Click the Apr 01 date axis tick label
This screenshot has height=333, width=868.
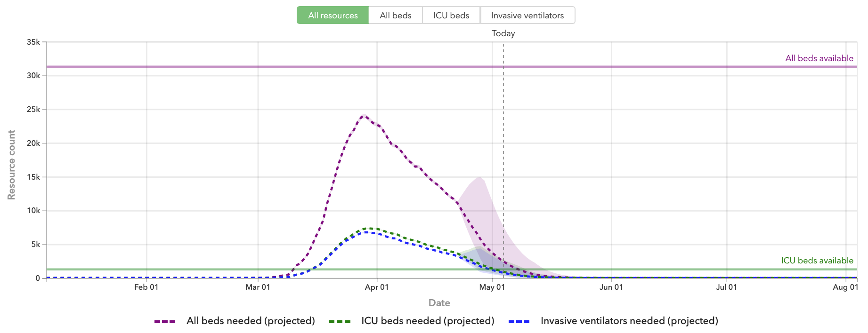(x=377, y=287)
